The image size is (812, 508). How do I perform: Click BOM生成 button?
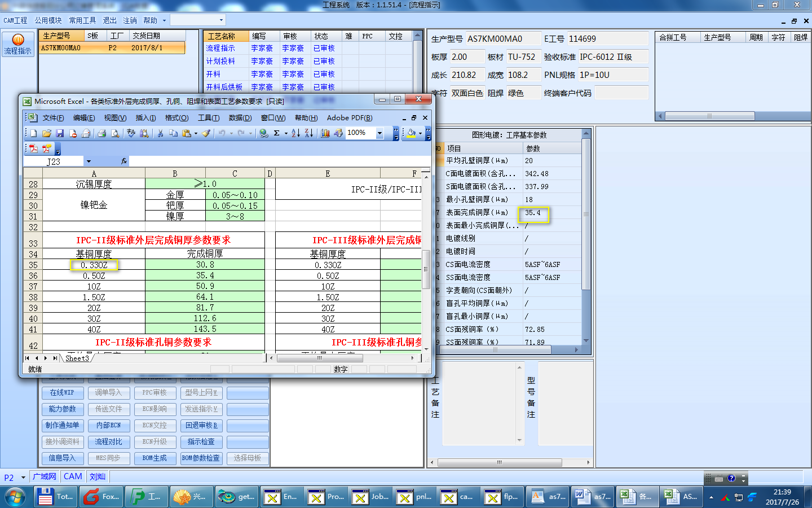coord(155,458)
